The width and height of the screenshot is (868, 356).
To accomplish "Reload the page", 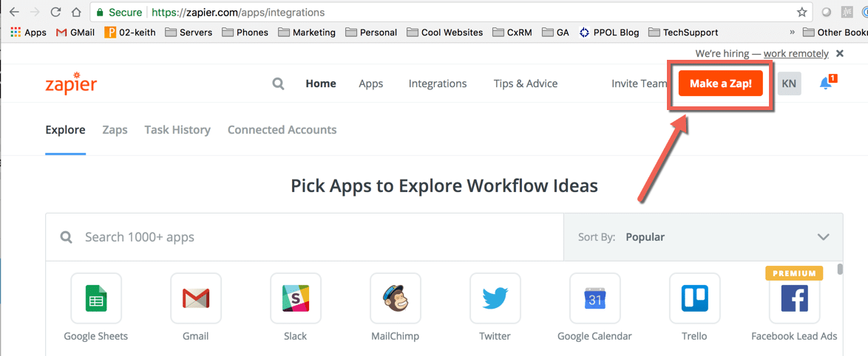I will click(x=55, y=12).
